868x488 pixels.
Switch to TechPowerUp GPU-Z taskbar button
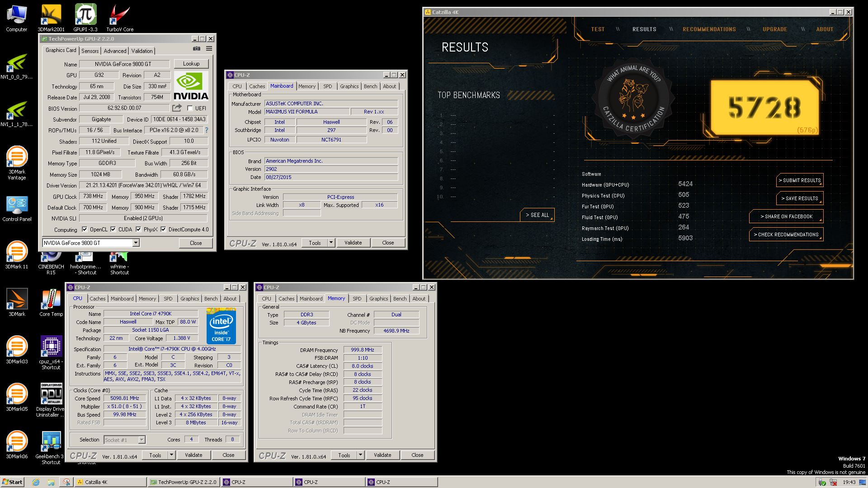pyautogui.click(x=184, y=482)
